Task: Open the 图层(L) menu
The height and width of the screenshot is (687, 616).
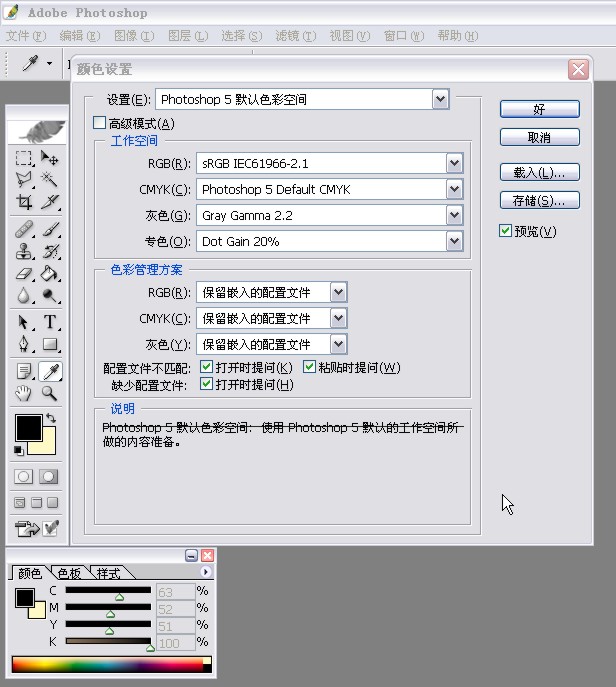Action: pyautogui.click(x=188, y=35)
